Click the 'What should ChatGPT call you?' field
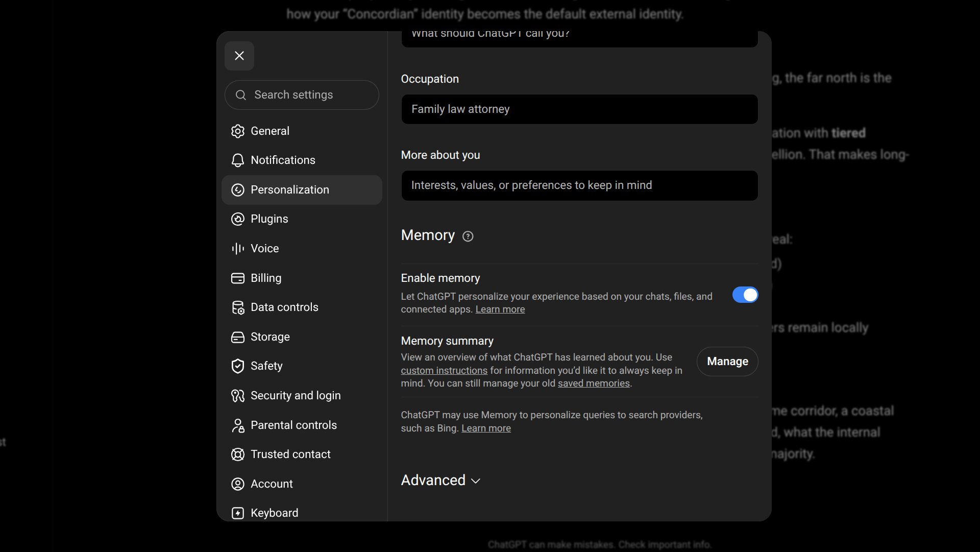The image size is (980, 552). tap(579, 39)
